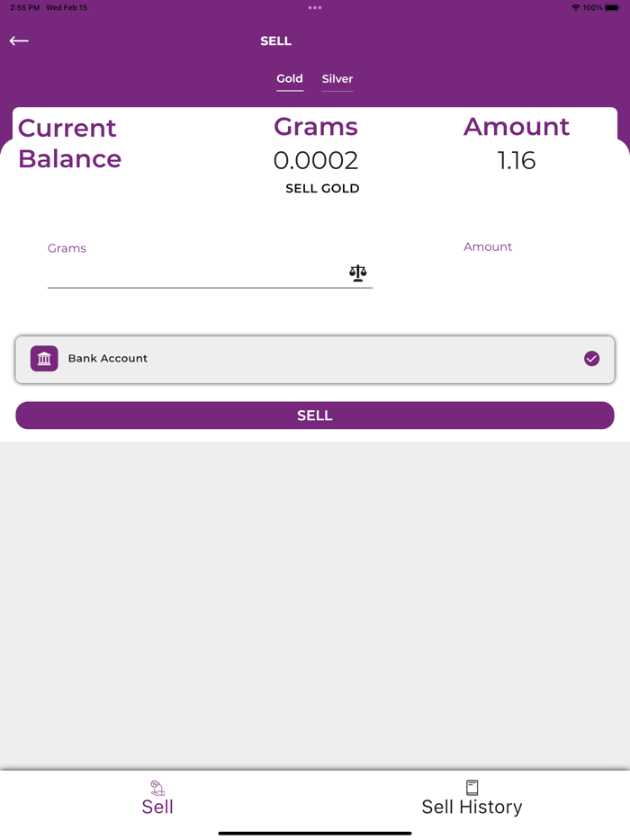The height and width of the screenshot is (840, 630).
Task: Tap the battery indicator icon
Action: [612, 8]
